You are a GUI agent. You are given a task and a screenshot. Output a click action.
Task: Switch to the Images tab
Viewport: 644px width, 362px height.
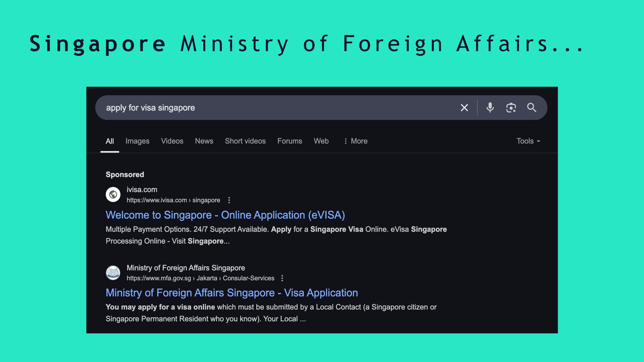coord(137,141)
